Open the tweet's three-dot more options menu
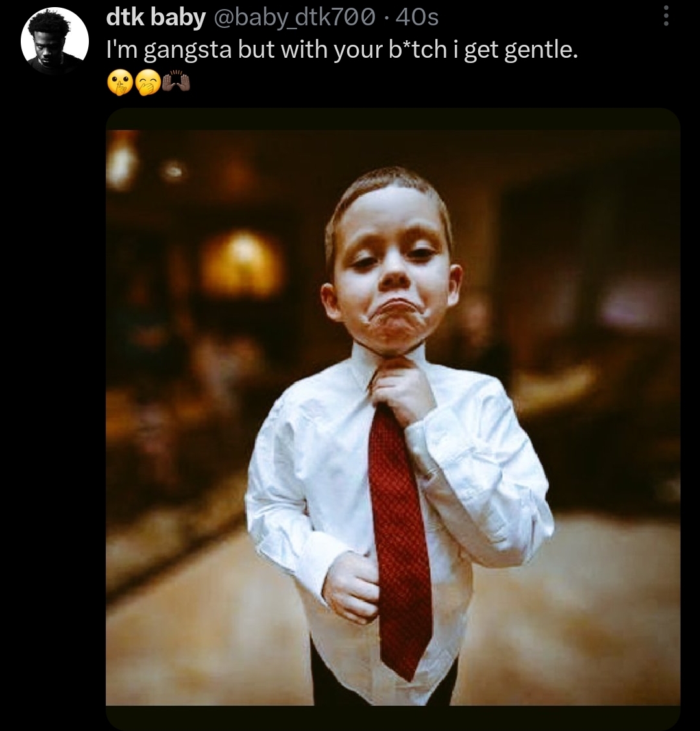Viewport: 700px width, 731px height. [666, 16]
